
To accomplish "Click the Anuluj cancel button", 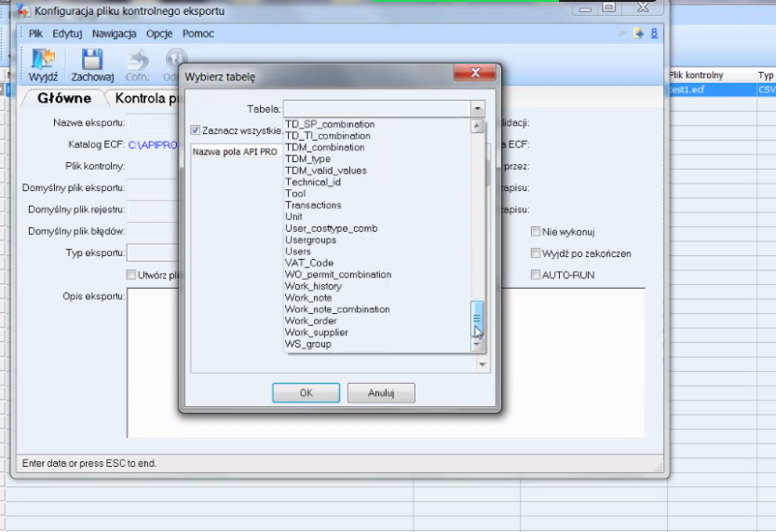I will tap(381, 393).
